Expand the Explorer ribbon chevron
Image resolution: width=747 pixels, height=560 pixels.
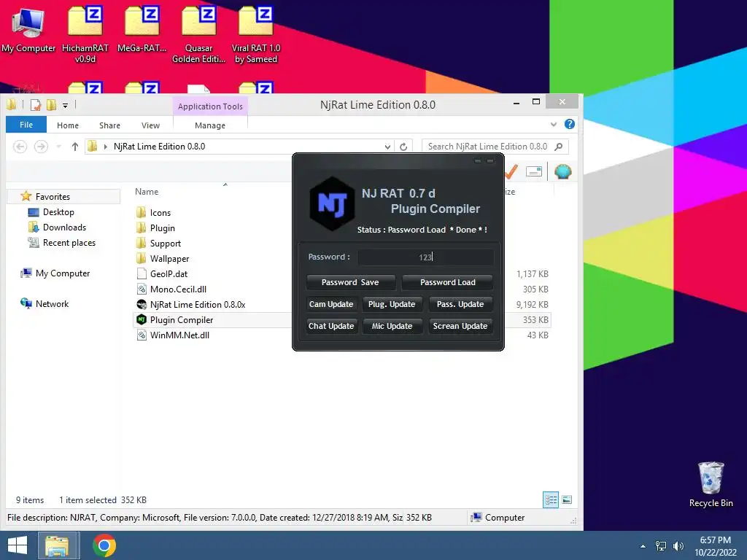(554, 124)
